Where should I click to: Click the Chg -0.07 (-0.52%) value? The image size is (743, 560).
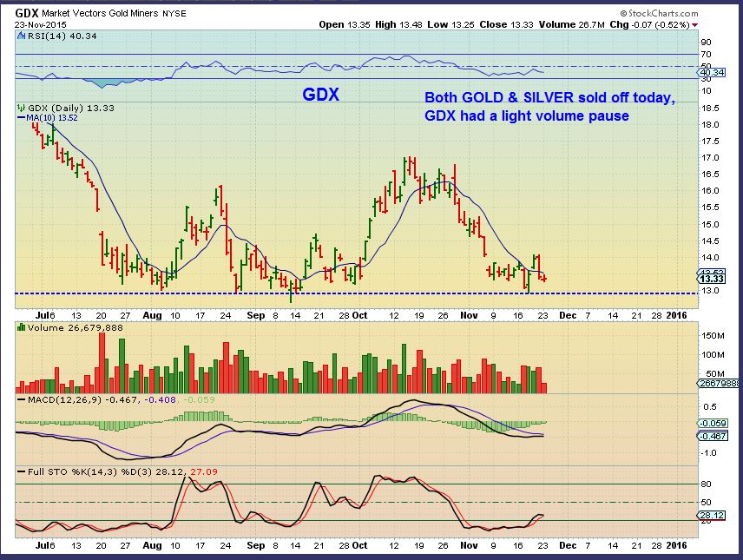tap(649, 24)
